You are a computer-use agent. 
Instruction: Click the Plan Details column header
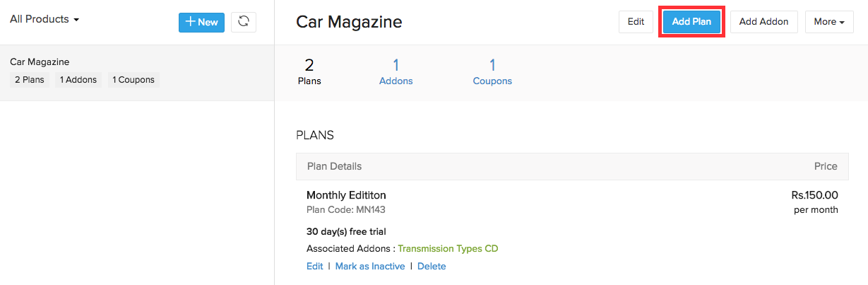[x=334, y=166]
